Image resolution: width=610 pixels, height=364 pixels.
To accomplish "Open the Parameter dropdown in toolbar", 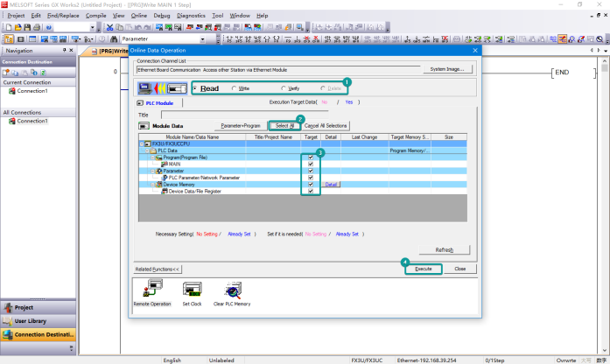I will click(x=202, y=39).
